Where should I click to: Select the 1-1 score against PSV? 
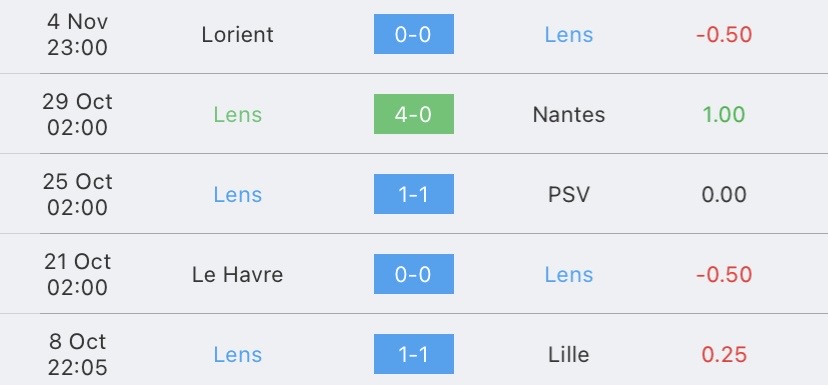coord(413,194)
